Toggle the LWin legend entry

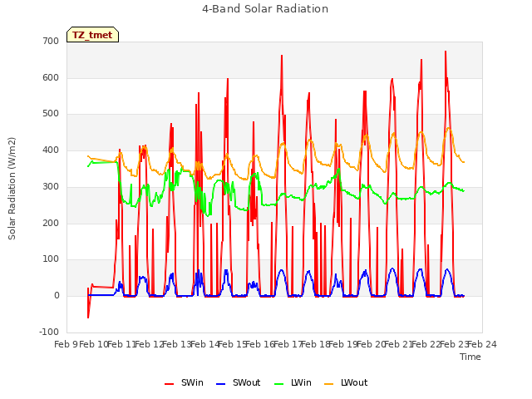point(293,382)
